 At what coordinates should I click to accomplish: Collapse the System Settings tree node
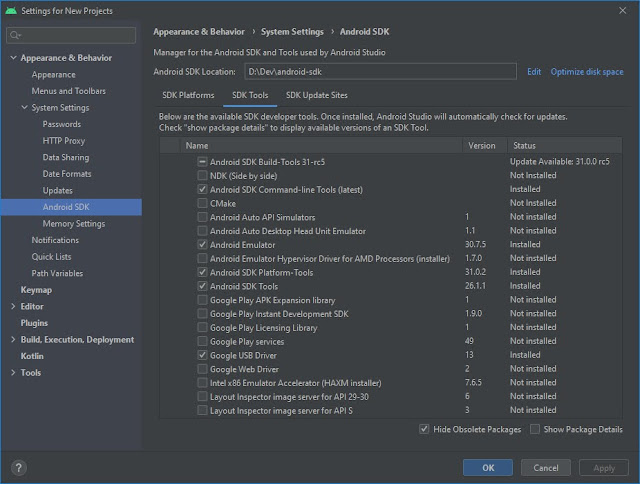click(25, 108)
